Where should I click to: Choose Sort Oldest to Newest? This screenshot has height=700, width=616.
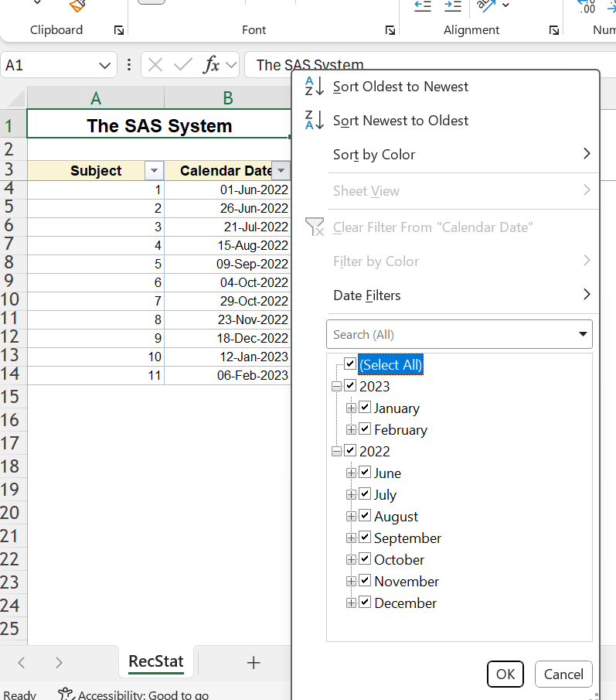pyautogui.click(x=400, y=87)
